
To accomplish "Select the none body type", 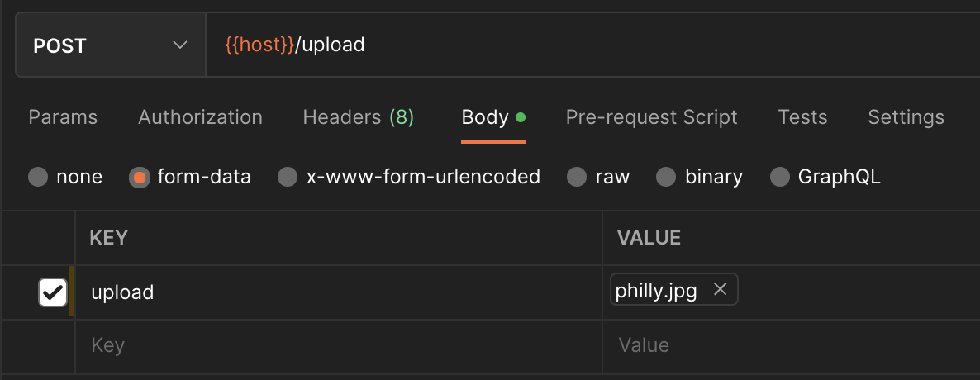I will coord(38,177).
